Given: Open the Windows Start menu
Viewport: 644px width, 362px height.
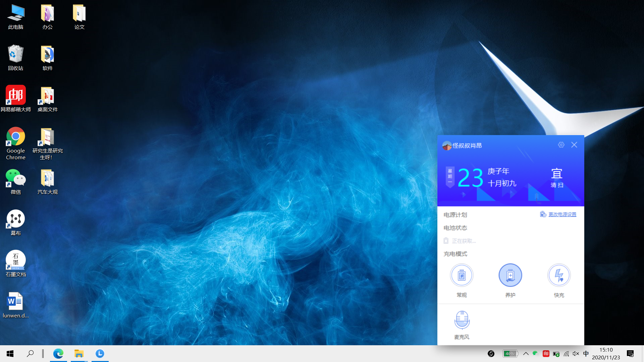Looking at the screenshot, I should click(10, 354).
